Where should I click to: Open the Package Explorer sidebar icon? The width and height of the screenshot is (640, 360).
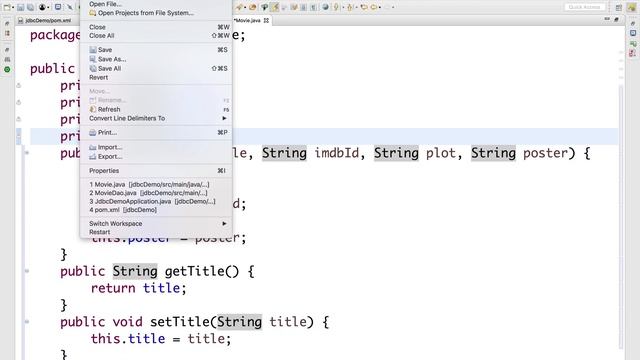click(x=7, y=33)
